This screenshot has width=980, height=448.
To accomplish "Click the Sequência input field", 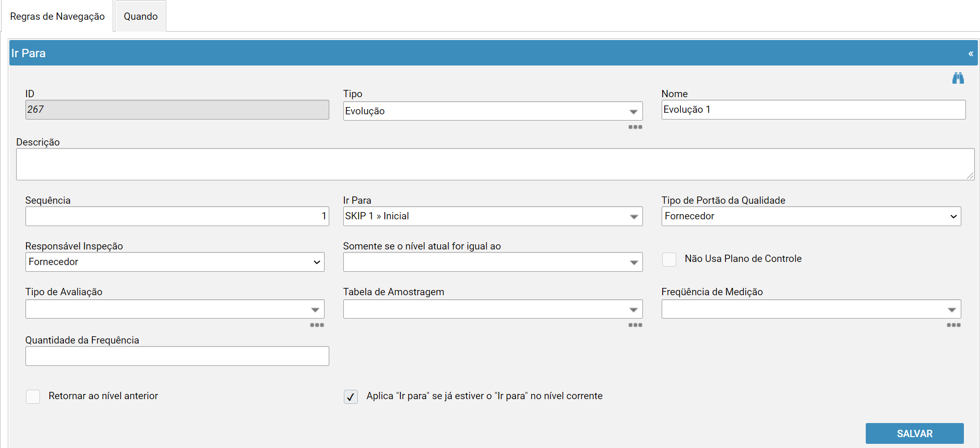I will pos(177,216).
